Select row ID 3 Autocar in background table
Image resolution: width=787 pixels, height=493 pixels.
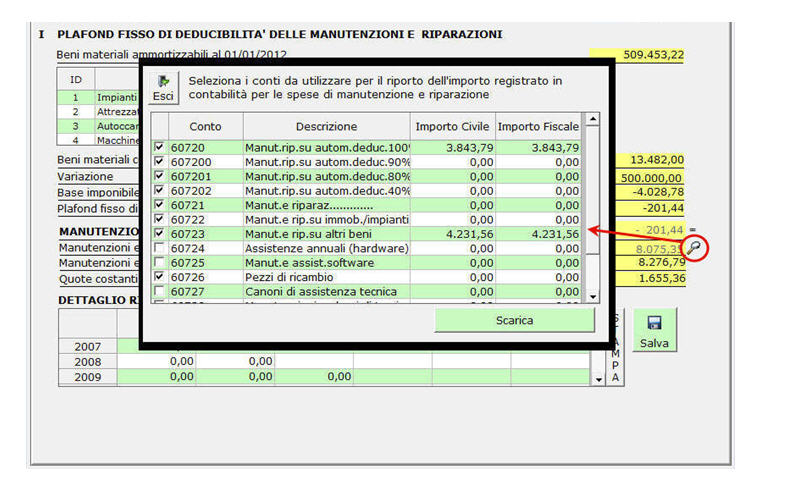[98, 126]
